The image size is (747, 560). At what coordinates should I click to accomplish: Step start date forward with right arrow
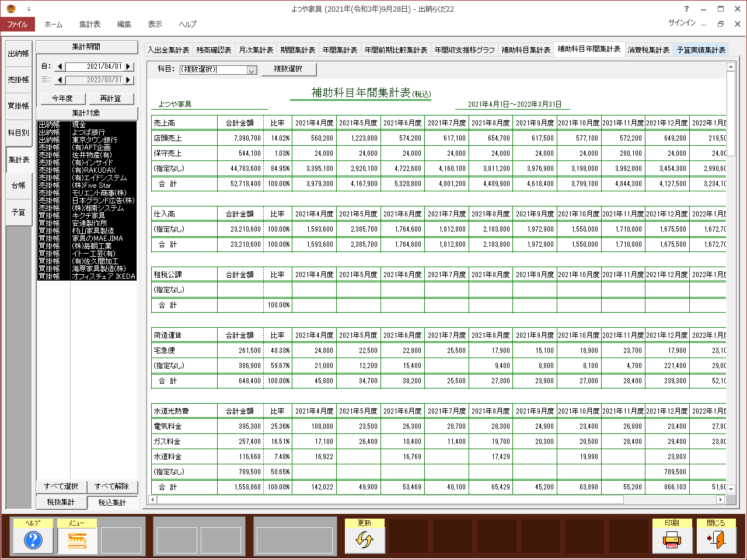[x=129, y=66]
